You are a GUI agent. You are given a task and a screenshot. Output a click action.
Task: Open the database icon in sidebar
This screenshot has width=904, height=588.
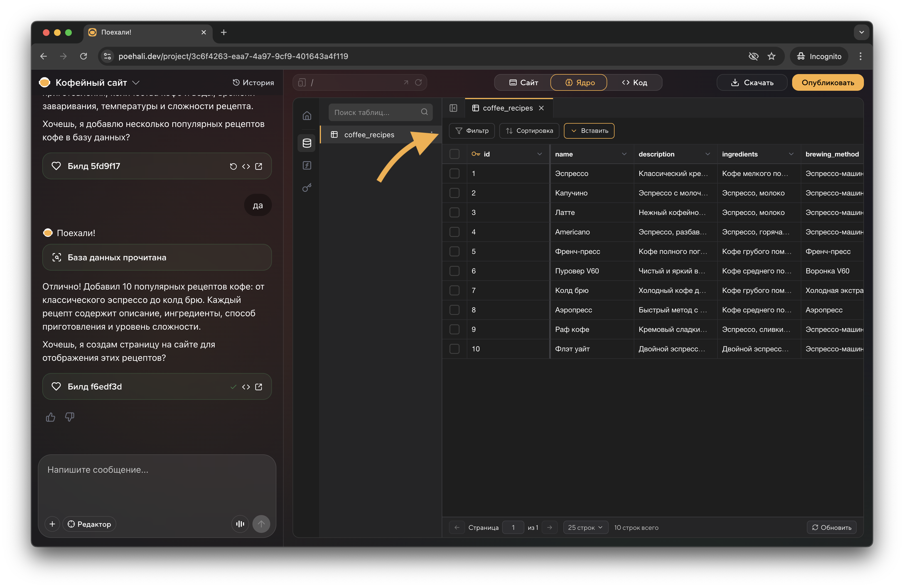click(x=306, y=143)
